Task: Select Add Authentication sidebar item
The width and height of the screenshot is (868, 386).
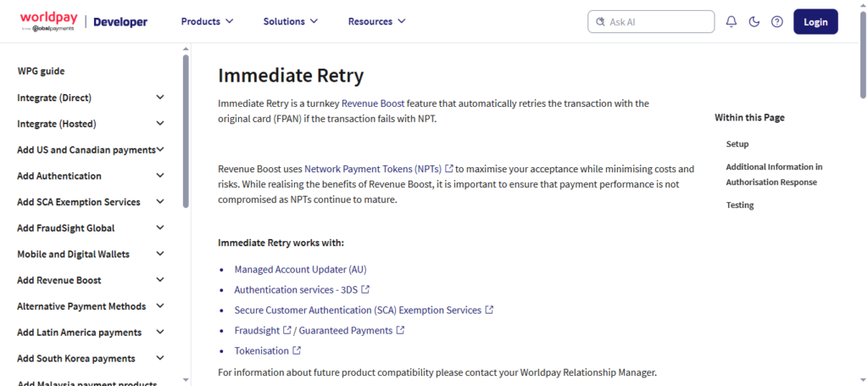Action: [59, 176]
